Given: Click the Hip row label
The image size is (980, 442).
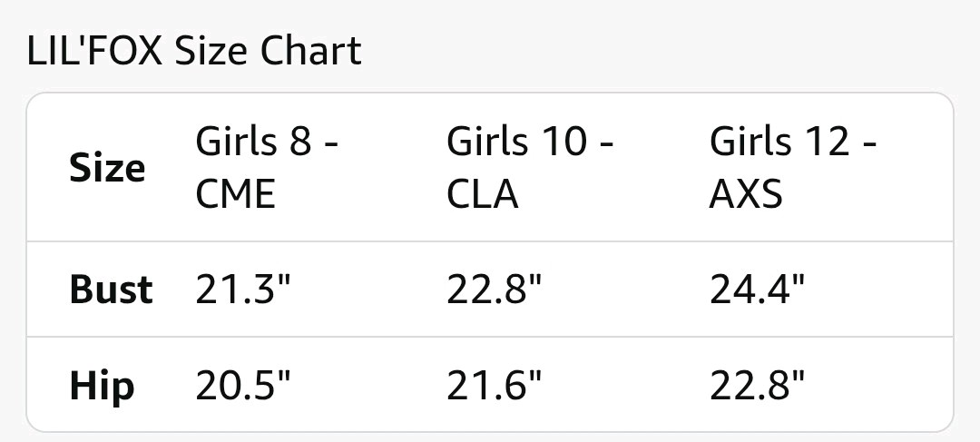Looking at the screenshot, I should [x=102, y=387].
